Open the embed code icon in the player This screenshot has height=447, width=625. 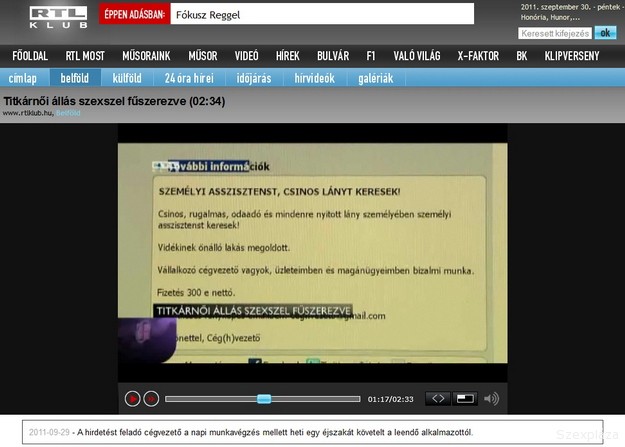click(438, 398)
